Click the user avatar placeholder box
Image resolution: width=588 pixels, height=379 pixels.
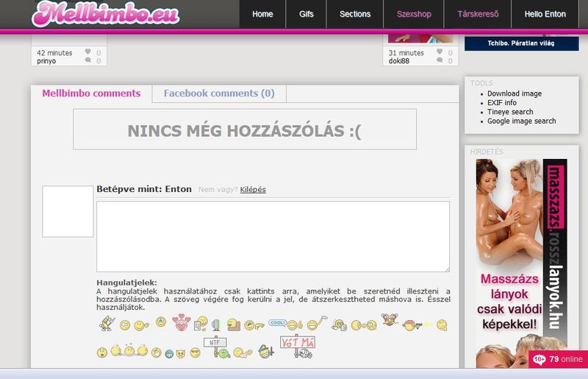(x=68, y=211)
